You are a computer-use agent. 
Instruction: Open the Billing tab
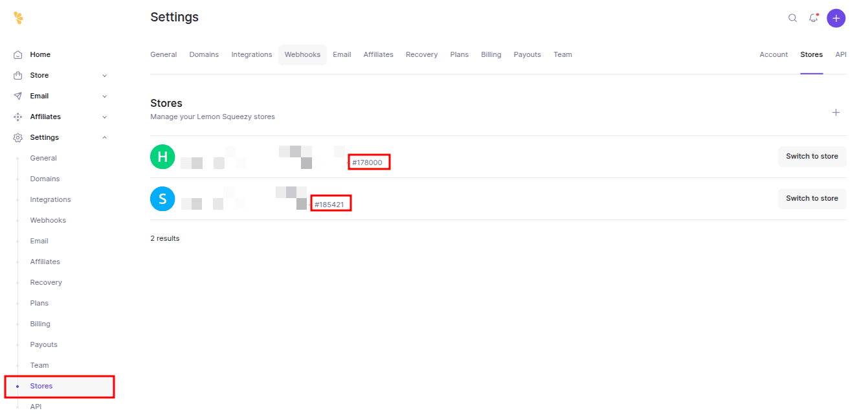[x=491, y=55]
